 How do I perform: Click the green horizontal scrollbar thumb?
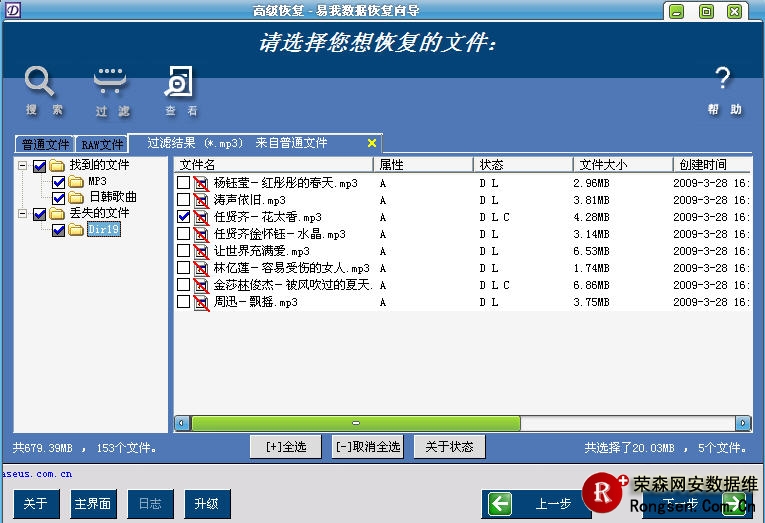pyautogui.click(x=355, y=423)
